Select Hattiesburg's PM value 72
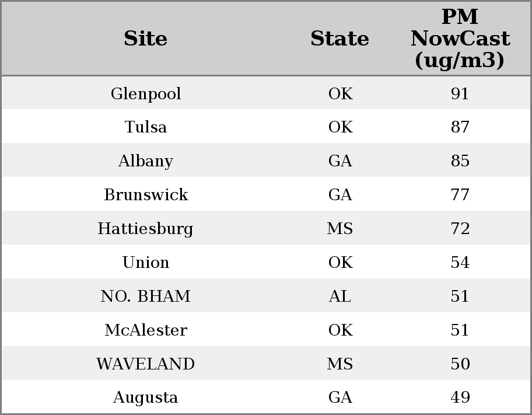The width and height of the screenshot is (532, 415). click(460, 229)
